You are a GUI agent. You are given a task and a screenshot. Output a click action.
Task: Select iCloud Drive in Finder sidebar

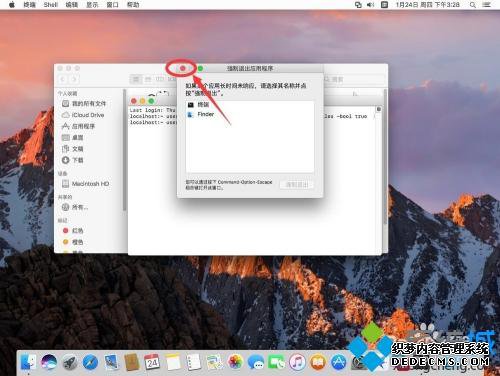88,115
